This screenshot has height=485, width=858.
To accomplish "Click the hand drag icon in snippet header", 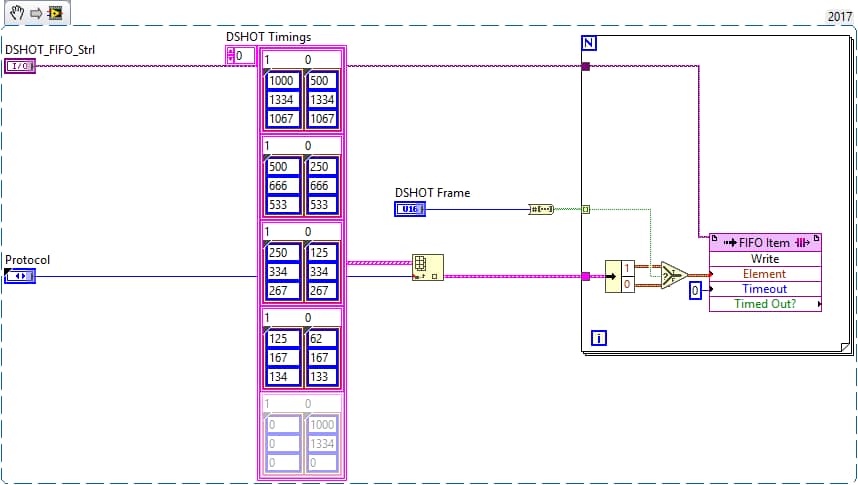I will click(17, 13).
